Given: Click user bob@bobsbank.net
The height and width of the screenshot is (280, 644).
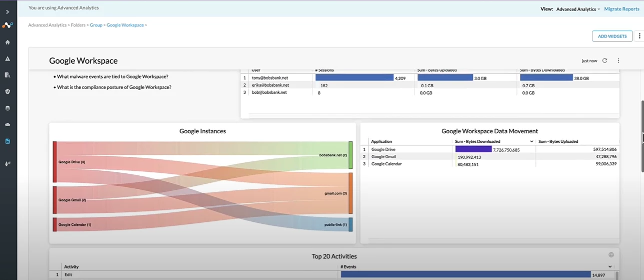Looking at the screenshot, I should coord(269,92).
